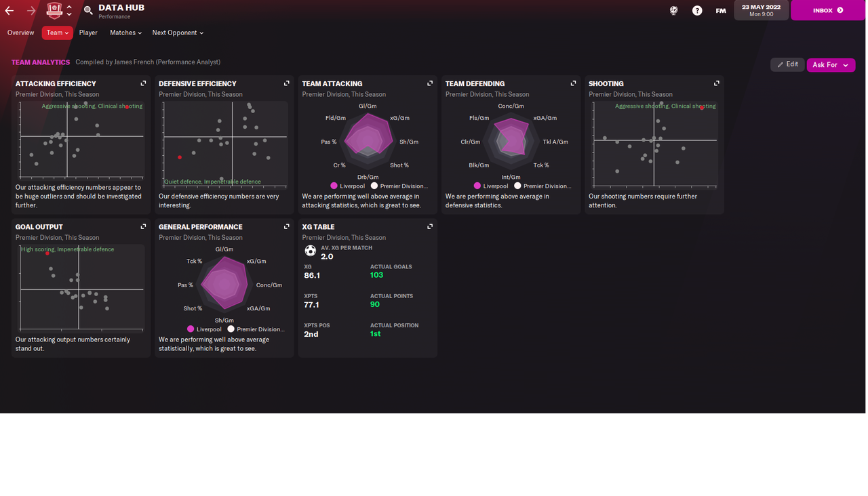868x496 pixels.
Task: Open the help question mark icon
Action: pyautogui.click(x=697, y=10)
